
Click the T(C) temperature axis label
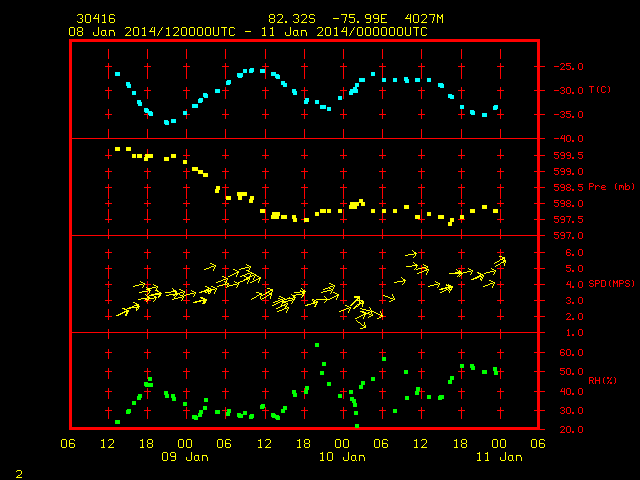pos(600,90)
